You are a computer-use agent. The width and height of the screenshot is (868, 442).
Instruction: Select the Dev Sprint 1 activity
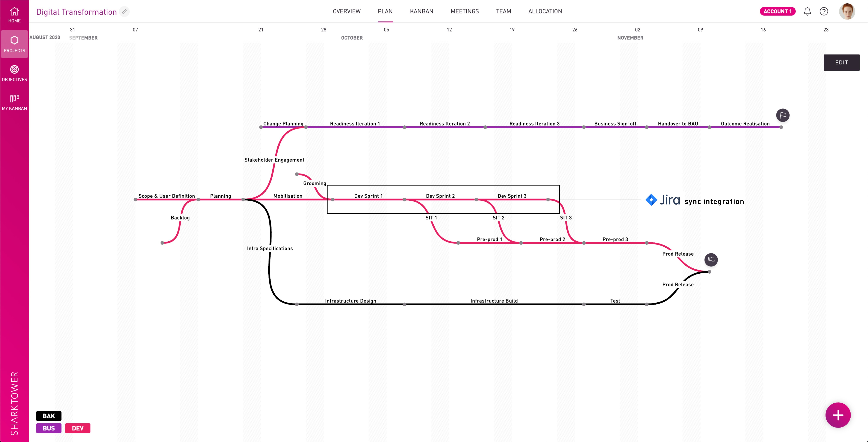click(x=368, y=196)
